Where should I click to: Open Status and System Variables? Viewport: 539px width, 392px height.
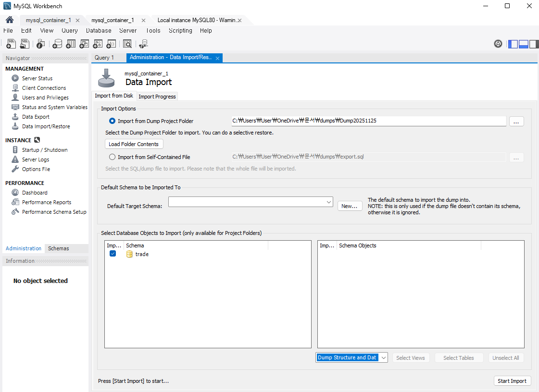tap(55, 107)
